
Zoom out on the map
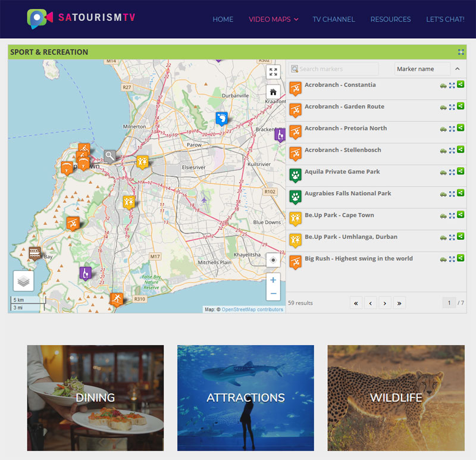coord(273,293)
